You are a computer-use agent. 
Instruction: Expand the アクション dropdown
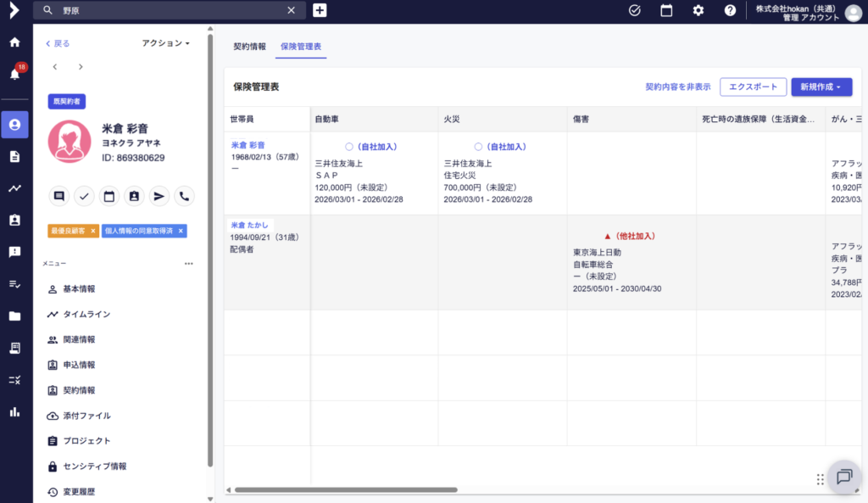[166, 43]
